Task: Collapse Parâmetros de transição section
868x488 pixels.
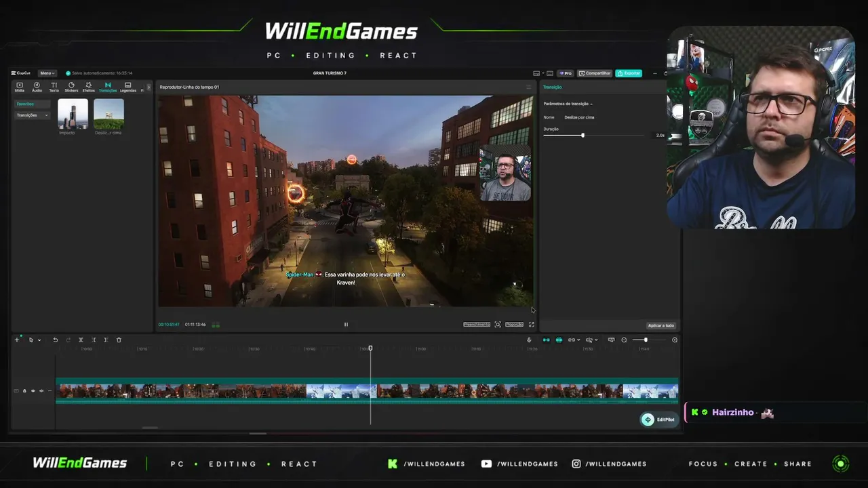Action: click(568, 104)
